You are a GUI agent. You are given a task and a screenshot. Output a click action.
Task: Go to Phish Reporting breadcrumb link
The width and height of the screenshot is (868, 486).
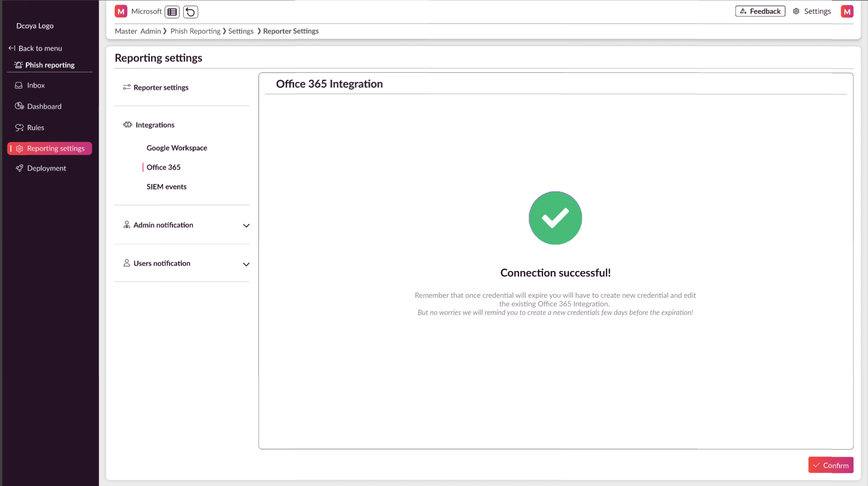(x=195, y=31)
